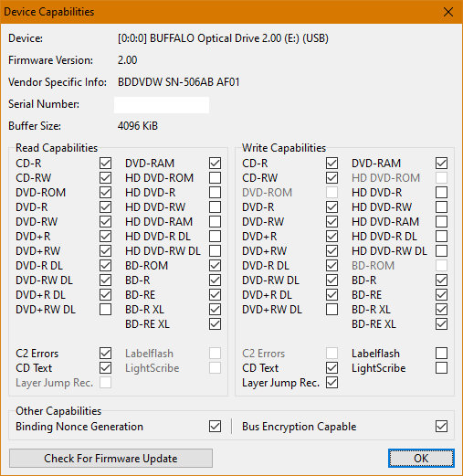Toggle Write CD Text checkbox

331,368
